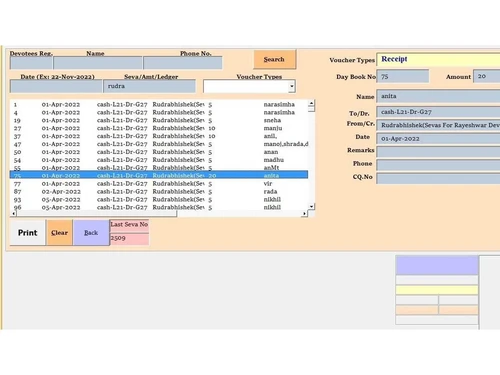Click the yellow field in lower right panel
500x375 pixels.
[x=437, y=290]
